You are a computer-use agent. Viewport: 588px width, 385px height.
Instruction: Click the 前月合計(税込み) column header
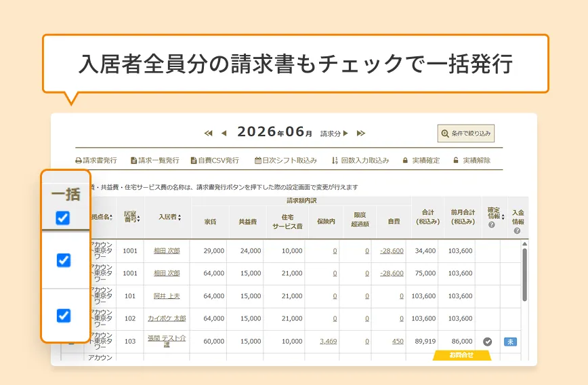(463, 217)
